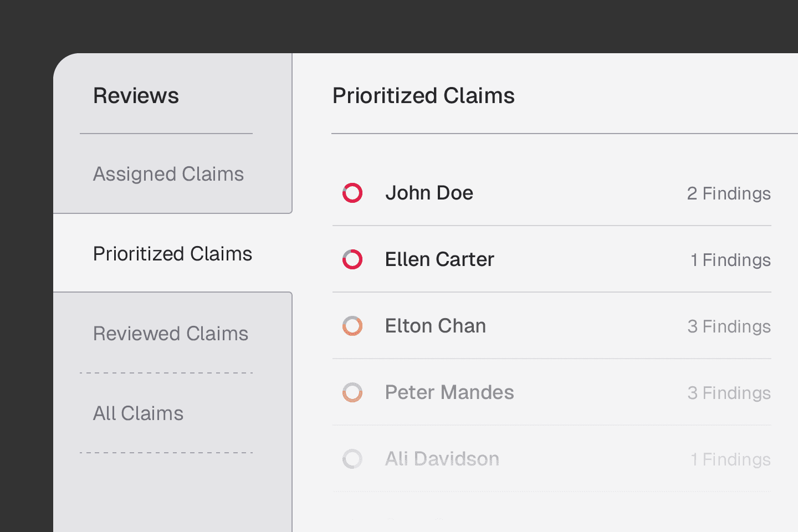Go to the All Claims tab
This screenshot has width=798, height=532.
(138, 413)
